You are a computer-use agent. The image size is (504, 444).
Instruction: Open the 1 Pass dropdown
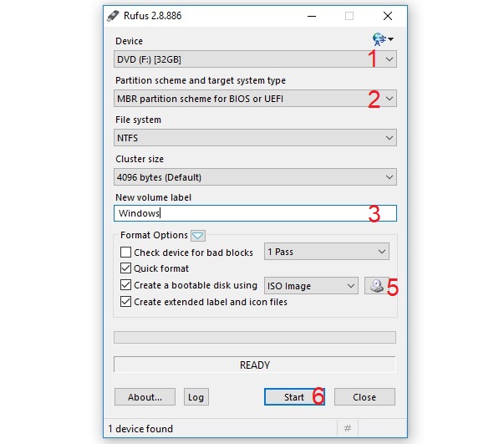[x=327, y=252]
